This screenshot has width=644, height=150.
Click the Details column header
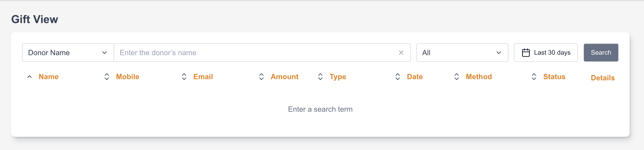point(603,78)
